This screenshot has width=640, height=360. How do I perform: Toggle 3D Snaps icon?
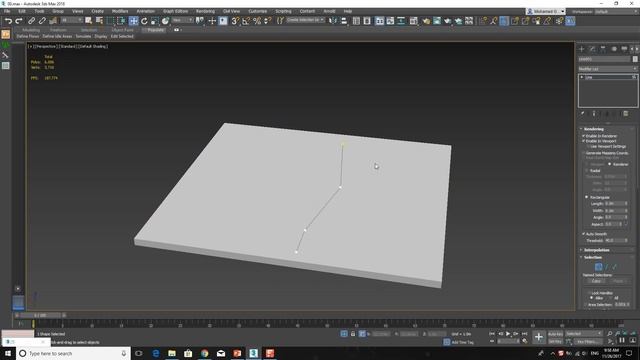click(235, 21)
